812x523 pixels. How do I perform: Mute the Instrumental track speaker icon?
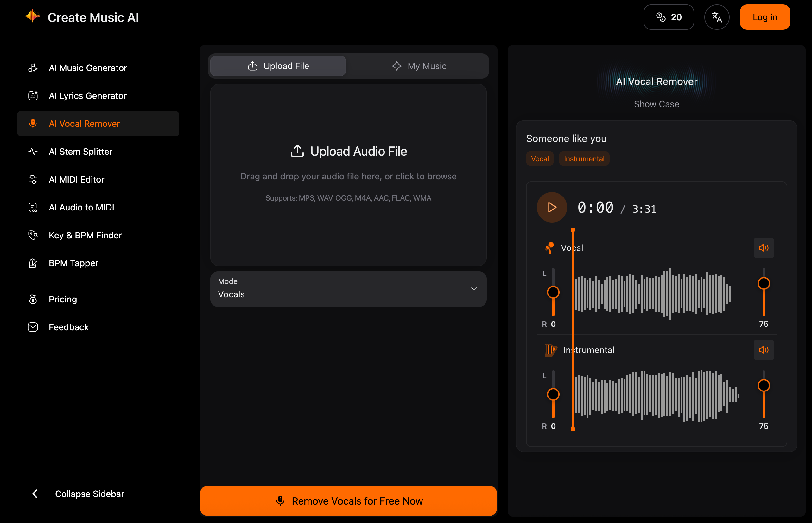point(764,350)
